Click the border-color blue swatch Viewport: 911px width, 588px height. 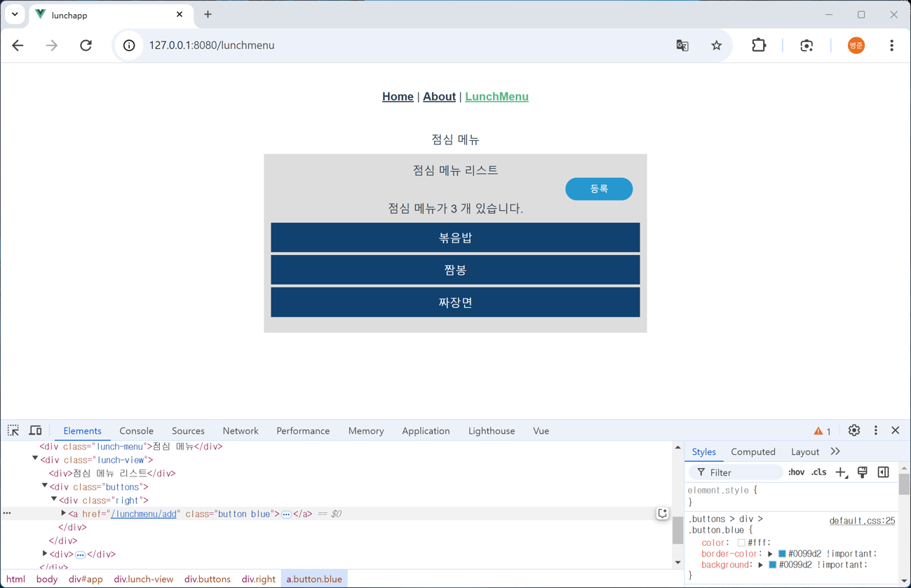pos(782,554)
